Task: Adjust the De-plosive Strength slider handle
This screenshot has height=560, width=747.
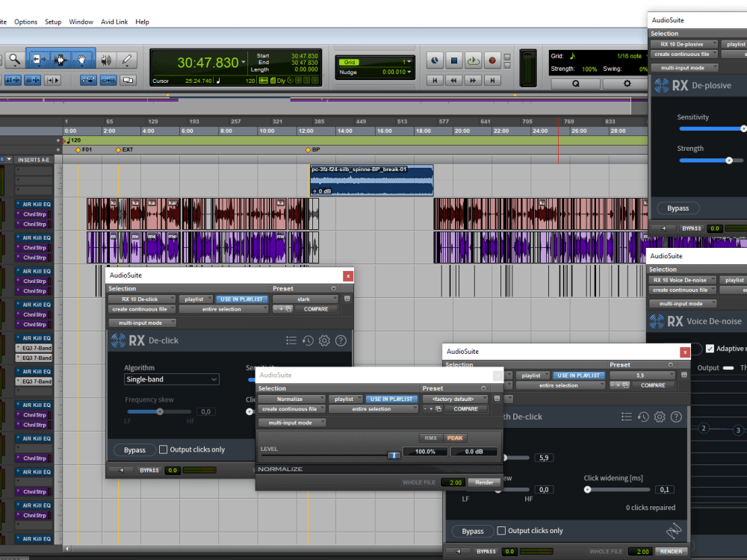Action: click(729, 161)
